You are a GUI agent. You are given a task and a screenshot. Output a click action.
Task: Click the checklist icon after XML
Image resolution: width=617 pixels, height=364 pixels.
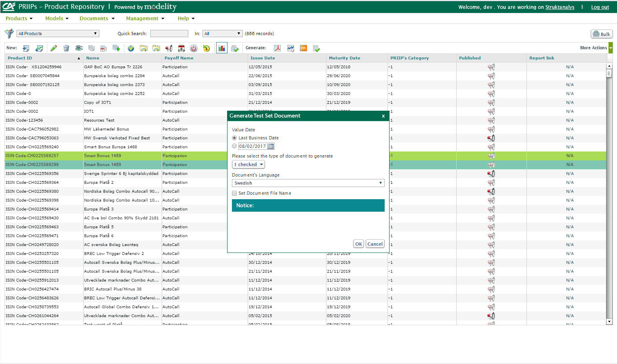[x=316, y=48]
